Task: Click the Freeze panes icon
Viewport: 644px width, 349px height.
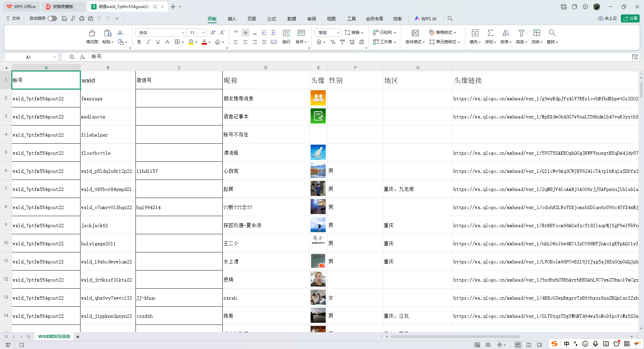Action: tap(537, 33)
